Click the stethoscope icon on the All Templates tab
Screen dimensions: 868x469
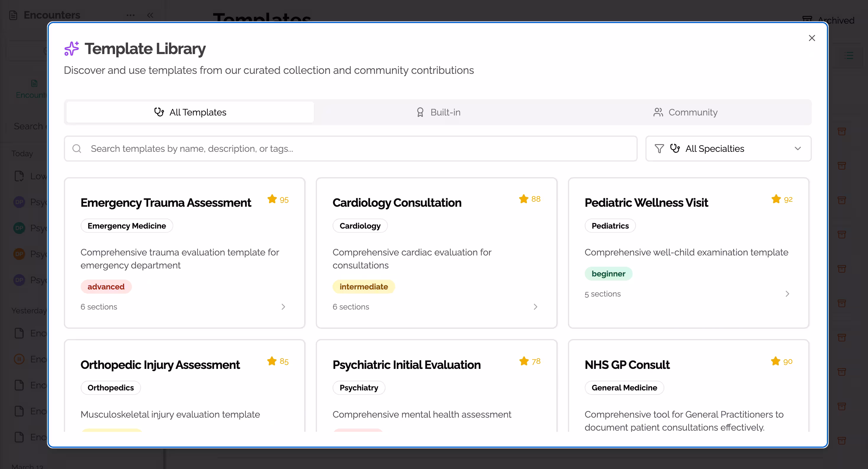[159, 112]
